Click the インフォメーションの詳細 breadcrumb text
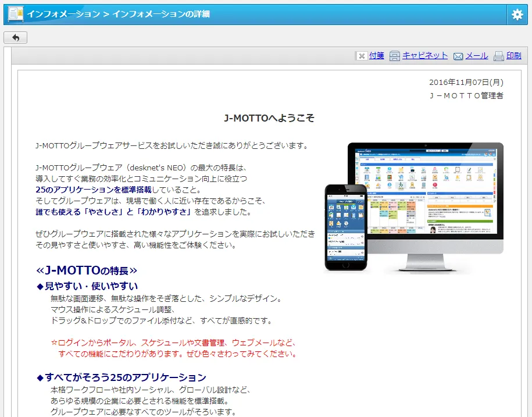Viewport: 532px width, 417px height. (x=161, y=14)
